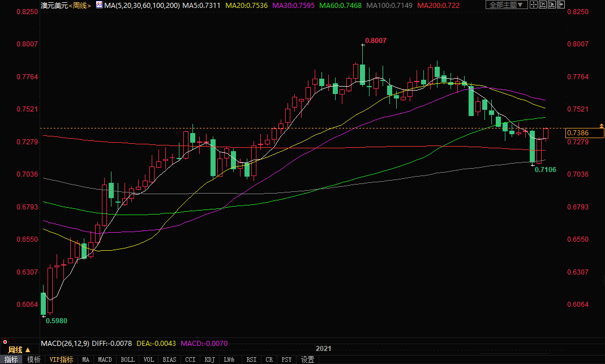Image resolution: width=605 pixels, height=364 pixels.
Task: Click the crosshair cursor icon in top toolbar
Action: [x=534, y=5]
